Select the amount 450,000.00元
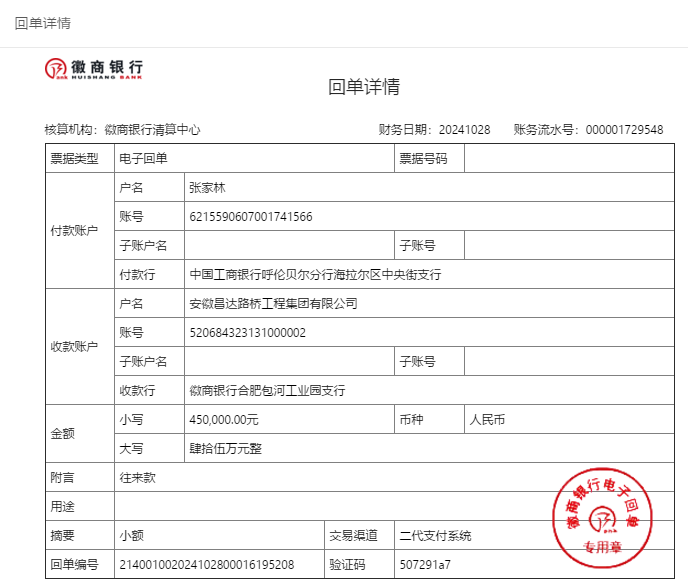688x581 pixels. (x=224, y=419)
